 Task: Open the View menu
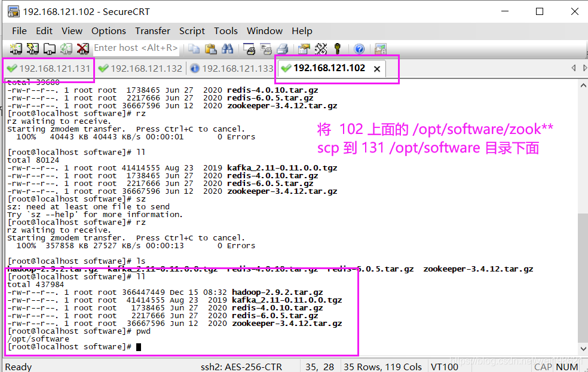point(72,31)
